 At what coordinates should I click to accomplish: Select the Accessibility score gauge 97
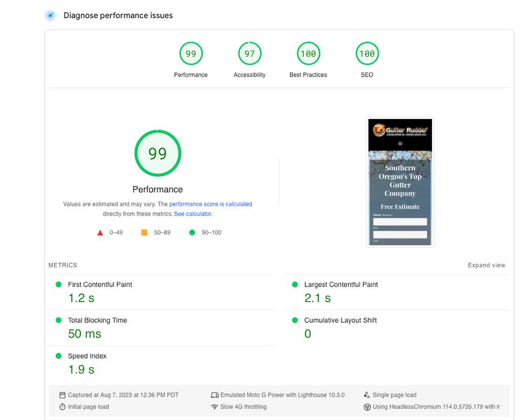pyautogui.click(x=249, y=54)
